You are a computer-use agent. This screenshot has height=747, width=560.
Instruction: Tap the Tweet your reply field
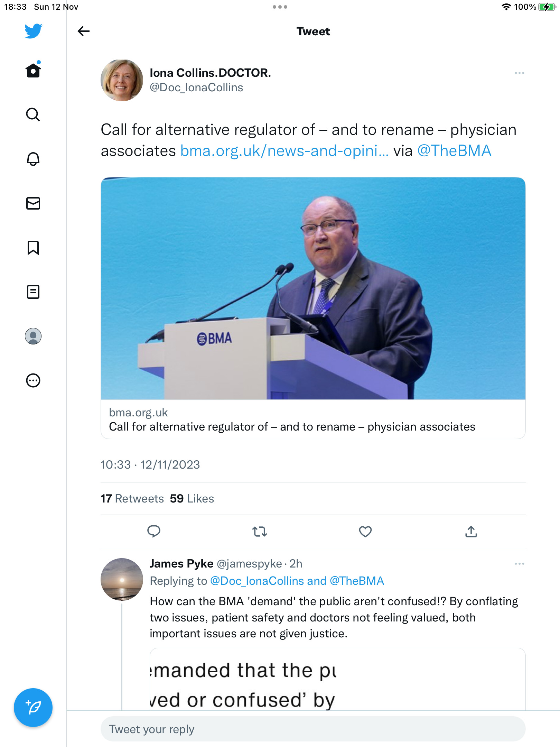[313, 729]
